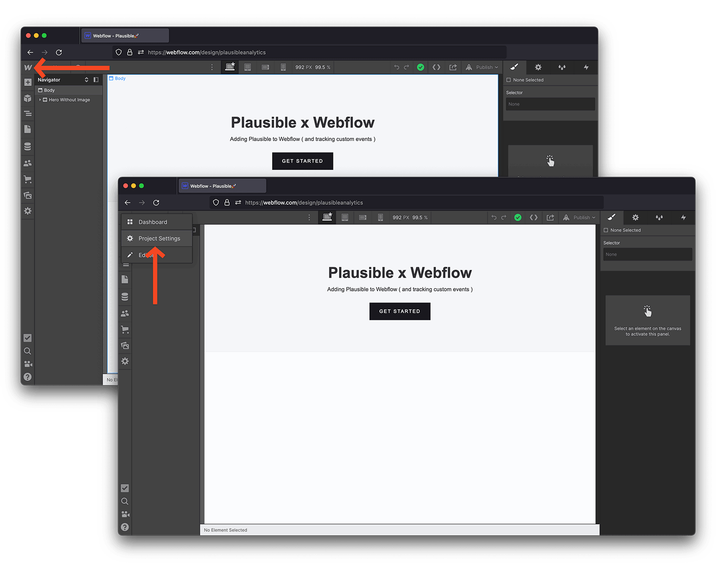
Task: Switch to Style brush tab in front window
Action: tap(612, 218)
